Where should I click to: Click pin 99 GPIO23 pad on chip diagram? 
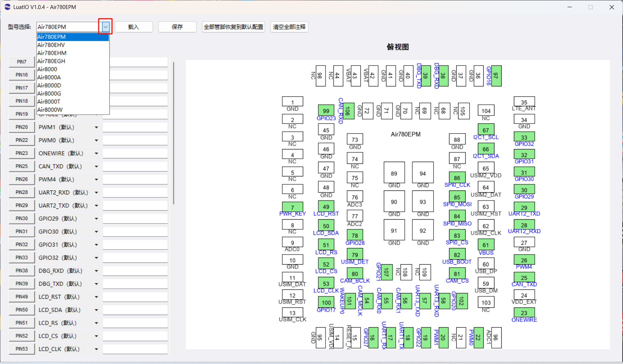pos(326,111)
